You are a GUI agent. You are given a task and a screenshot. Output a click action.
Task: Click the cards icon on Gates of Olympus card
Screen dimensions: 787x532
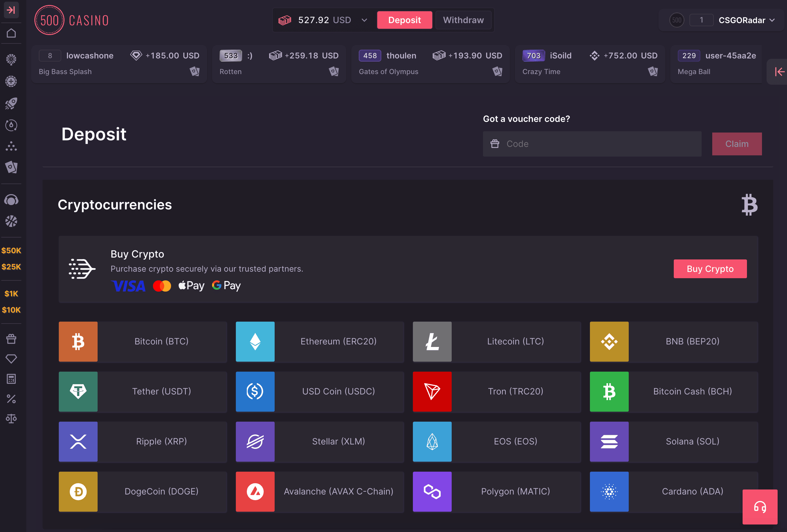[x=497, y=71]
